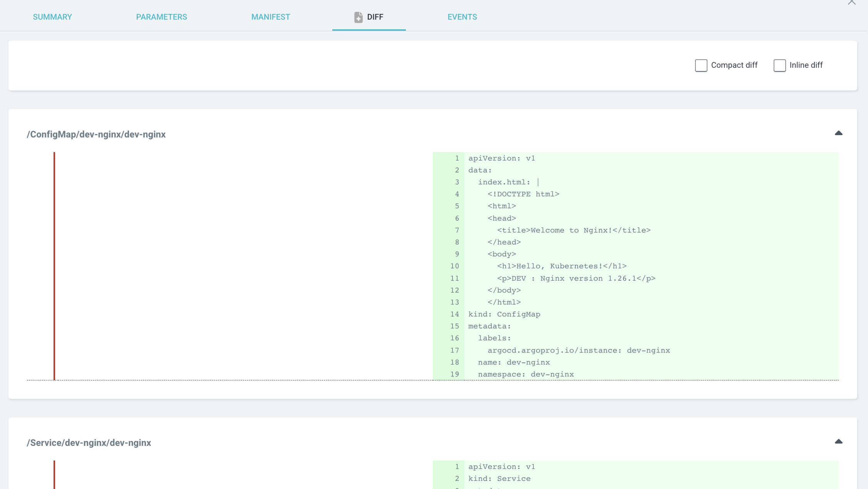Click 'kind: Service' line in Service diff

499,479
